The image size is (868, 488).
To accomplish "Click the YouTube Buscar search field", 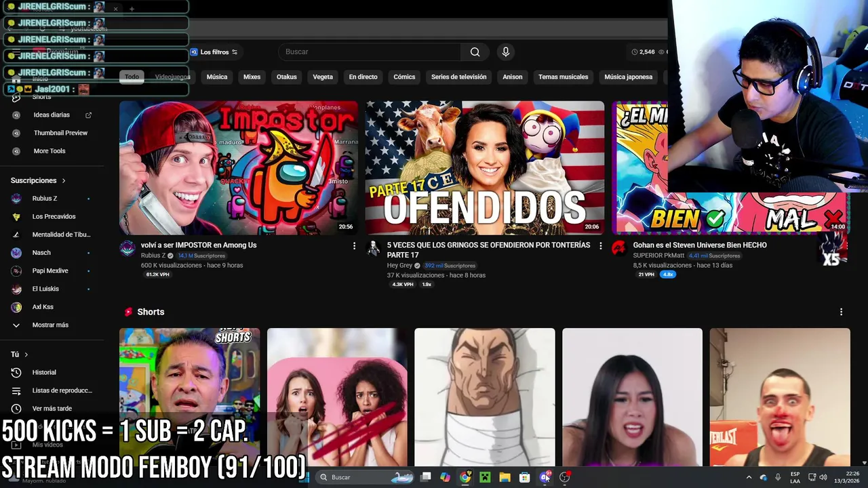I will (x=370, y=52).
